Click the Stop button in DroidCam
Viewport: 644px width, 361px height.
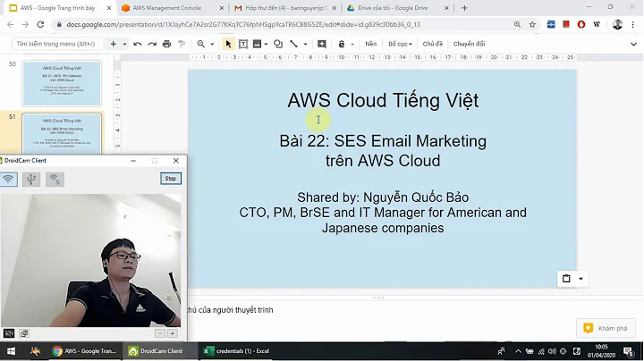coord(171,179)
